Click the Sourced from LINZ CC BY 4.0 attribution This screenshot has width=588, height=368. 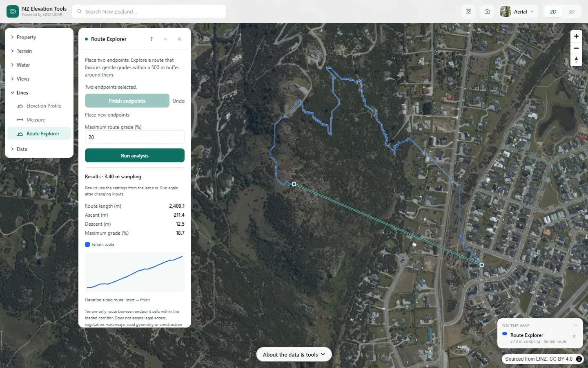coord(539,359)
